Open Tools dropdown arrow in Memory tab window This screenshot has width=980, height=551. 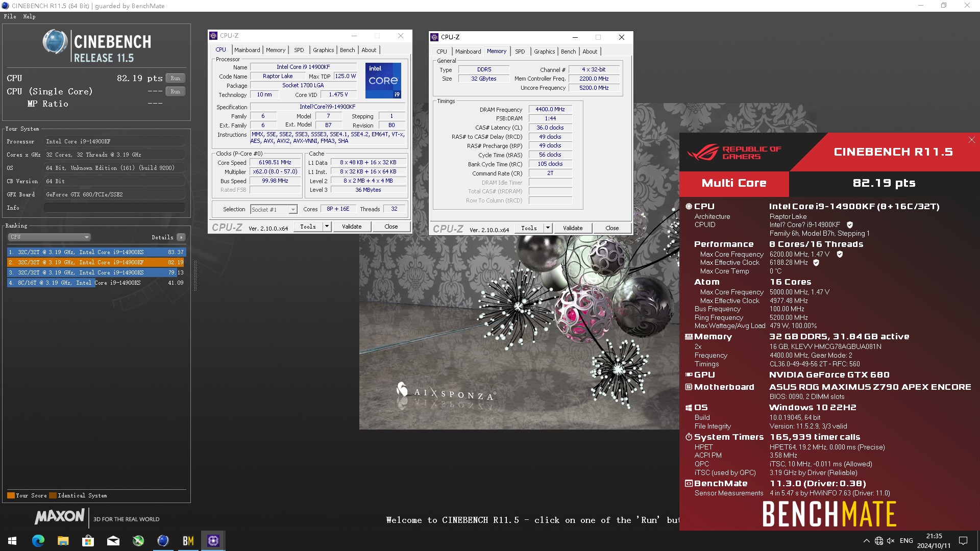pos(548,228)
